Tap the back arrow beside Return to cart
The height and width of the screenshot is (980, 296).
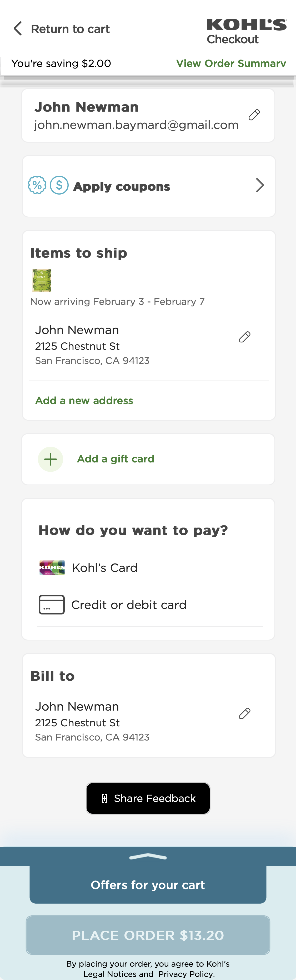(18, 29)
